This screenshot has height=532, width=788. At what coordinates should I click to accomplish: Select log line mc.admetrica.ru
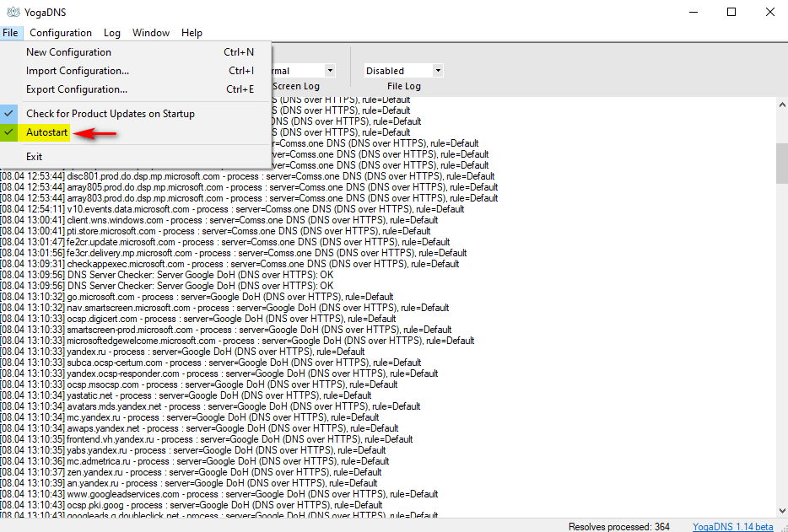(195, 461)
